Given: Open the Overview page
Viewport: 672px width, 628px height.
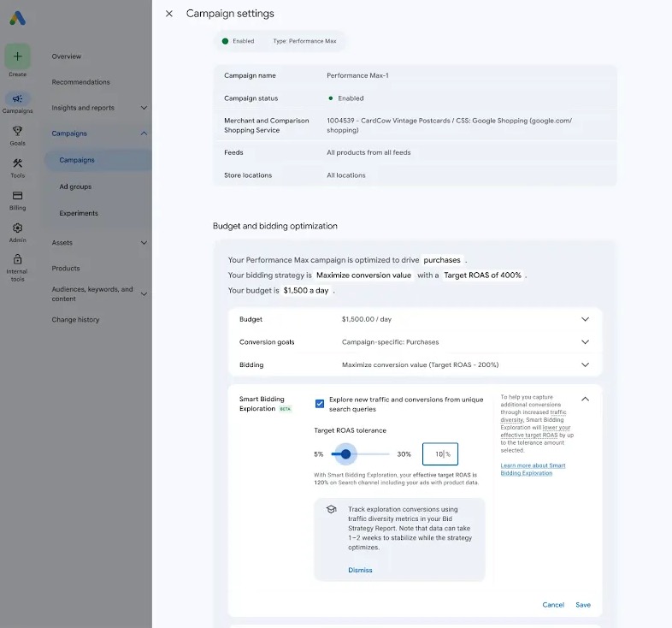Looking at the screenshot, I should pyautogui.click(x=67, y=56).
